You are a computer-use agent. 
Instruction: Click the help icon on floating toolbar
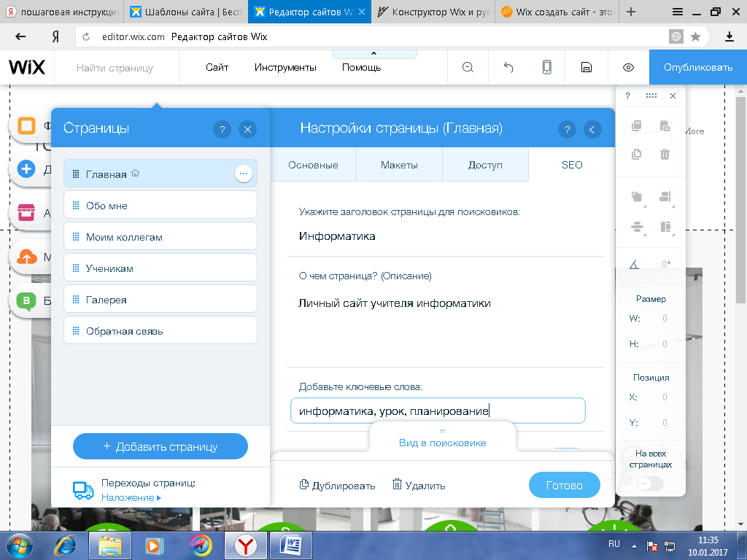click(628, 96)
